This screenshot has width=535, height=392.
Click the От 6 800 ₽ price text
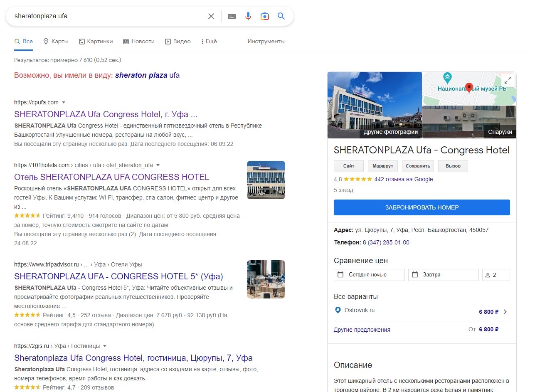tap(483, 329)
